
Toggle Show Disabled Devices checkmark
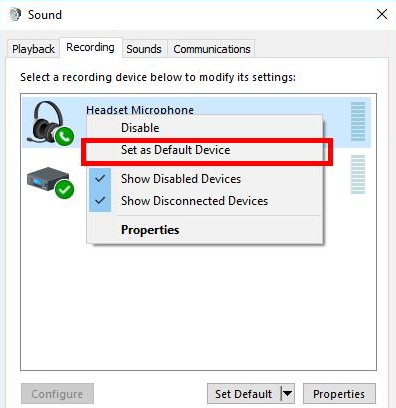click(x=100, y=179)
